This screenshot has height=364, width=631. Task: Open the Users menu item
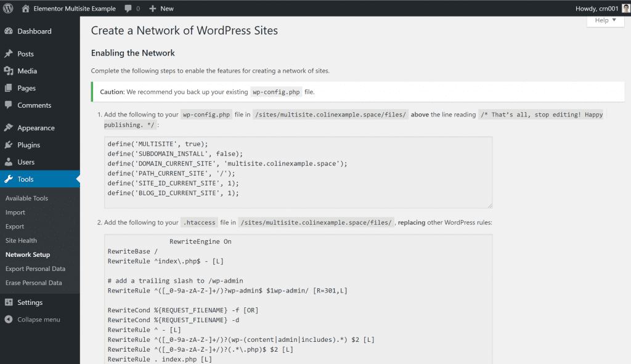[26, 163]
